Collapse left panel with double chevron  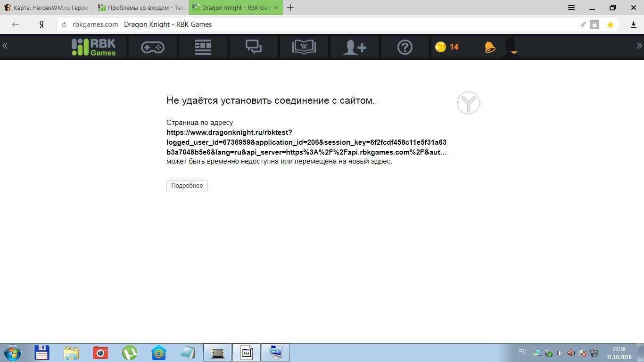[x=5, y=46]
